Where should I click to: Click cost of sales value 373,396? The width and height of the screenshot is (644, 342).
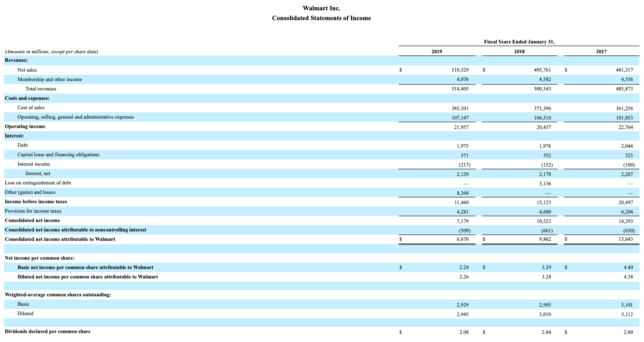542,108
